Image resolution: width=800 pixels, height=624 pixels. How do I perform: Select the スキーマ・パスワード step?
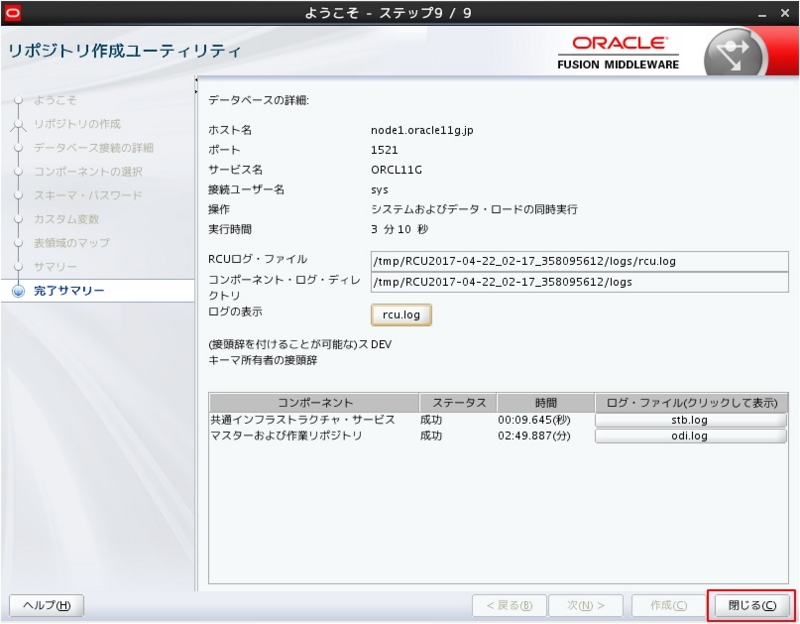point(88,195)
